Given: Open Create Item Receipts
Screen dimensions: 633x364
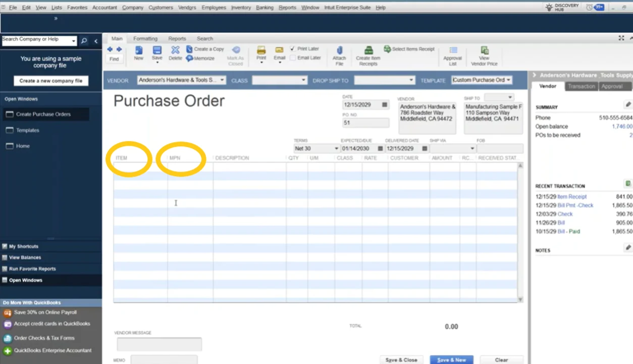Looking at the screenshot, I should coord(368,50).
